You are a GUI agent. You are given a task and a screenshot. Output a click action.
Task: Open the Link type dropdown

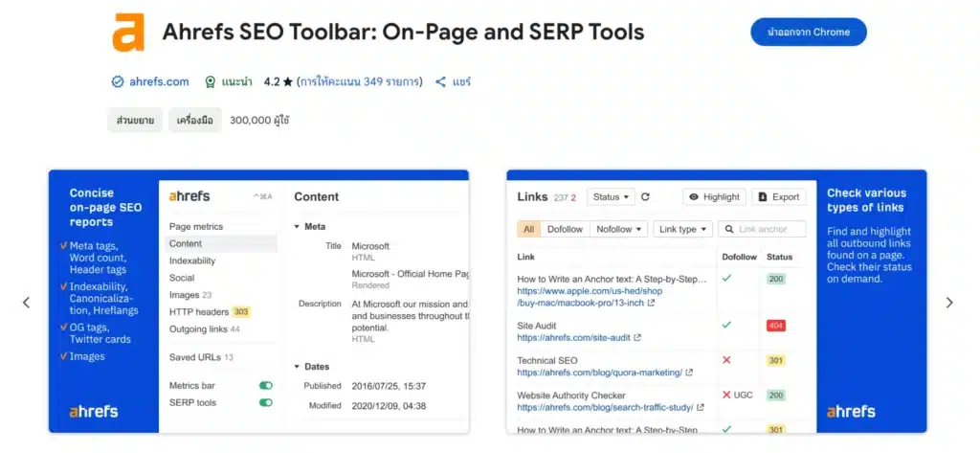point(682,229)
